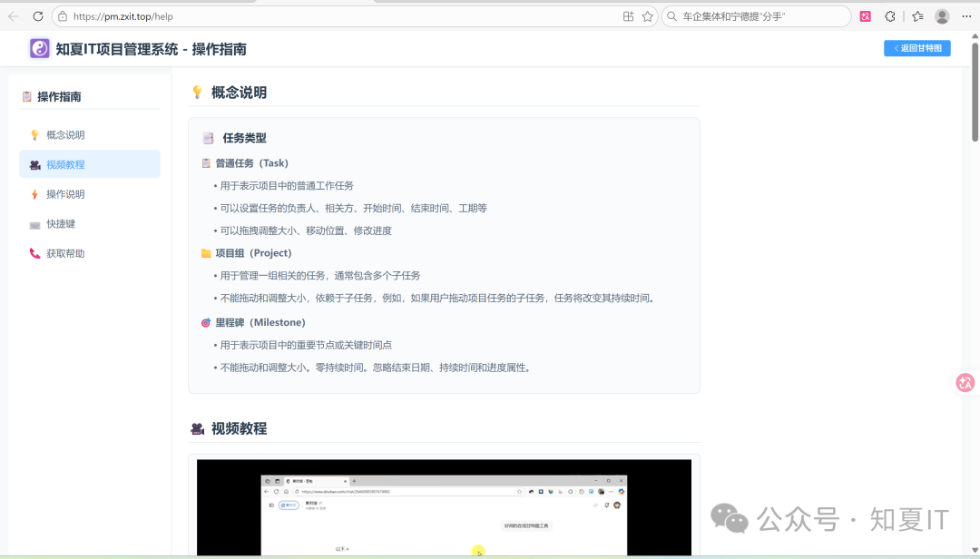Open 操作说明 in the sidebar
This screenshot has width=980, height=559.
[89, 194]
